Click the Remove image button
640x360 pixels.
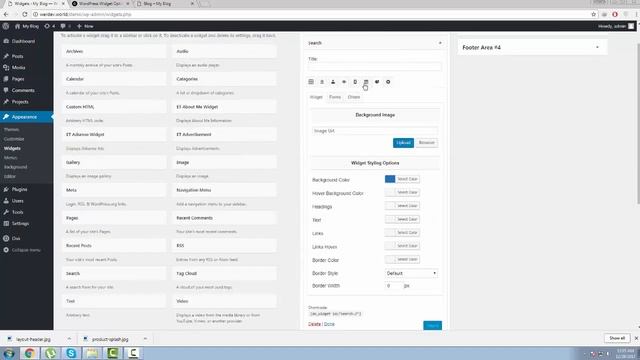[x=427, y=143]
